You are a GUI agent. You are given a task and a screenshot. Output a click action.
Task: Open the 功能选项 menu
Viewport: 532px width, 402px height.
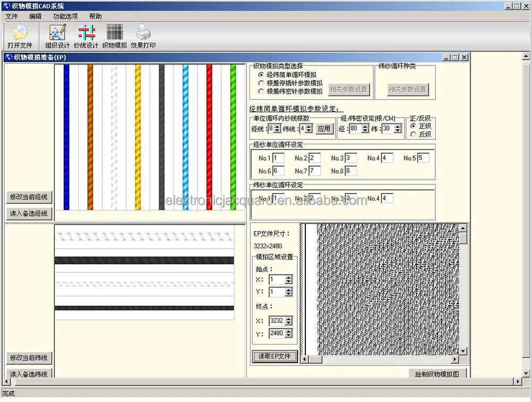click(x=65, y=16)
